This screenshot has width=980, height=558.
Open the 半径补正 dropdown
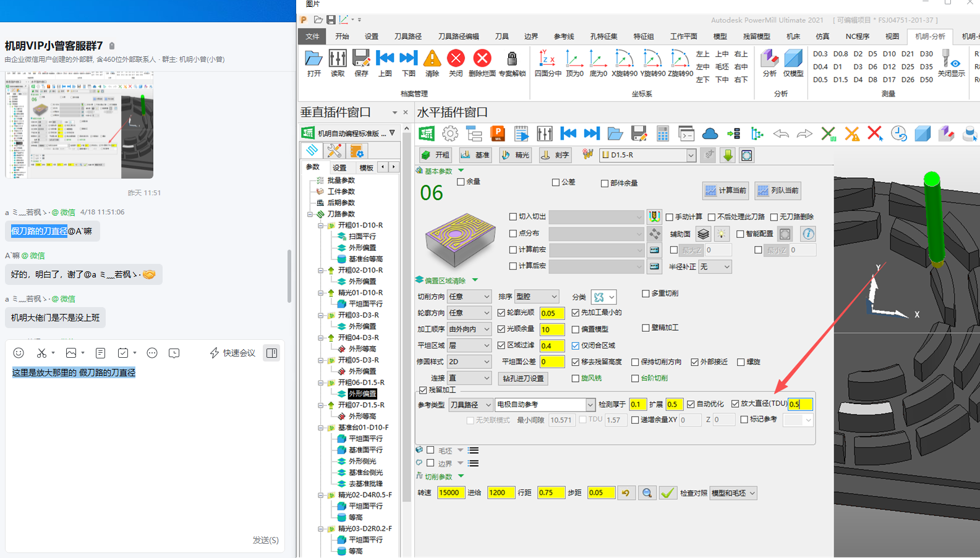tap(715, 267)
